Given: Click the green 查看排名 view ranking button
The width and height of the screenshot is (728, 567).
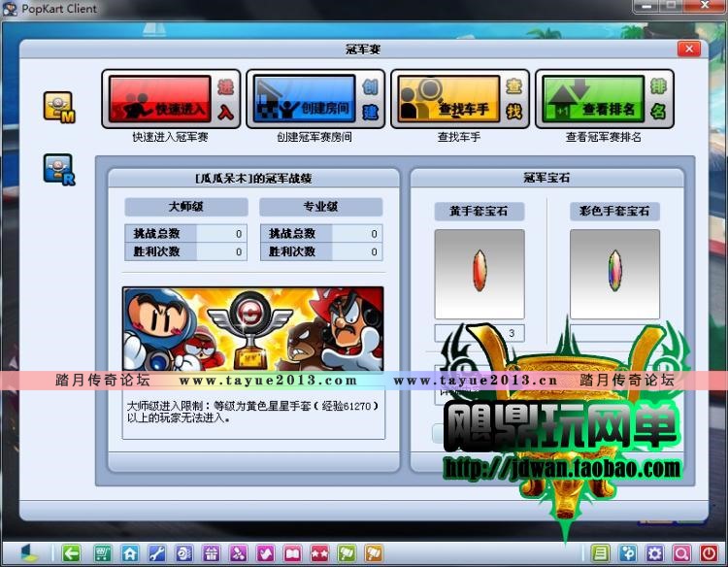Looking at the screenshot, I should pos(605,99).
